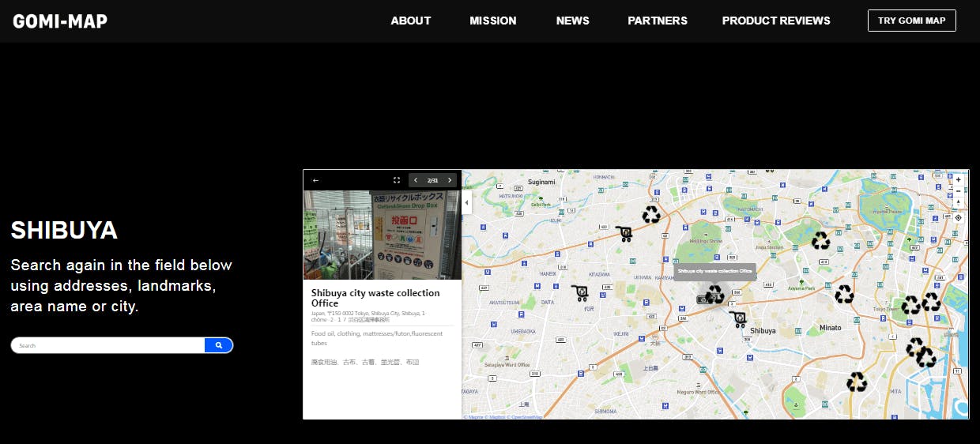Click the blue magnifier search button
Viewport: 980px width, 444px height.
(219, 345)
